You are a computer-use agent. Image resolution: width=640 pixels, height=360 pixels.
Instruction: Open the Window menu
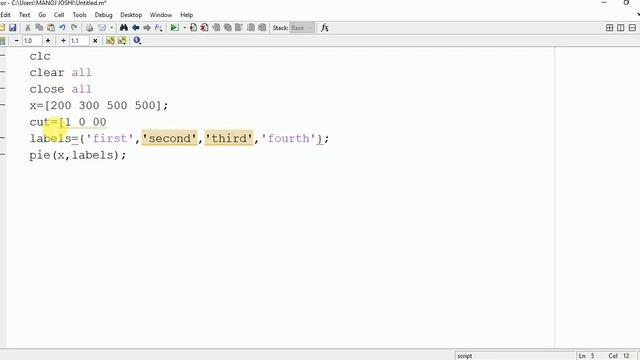(x=161, y=15)
